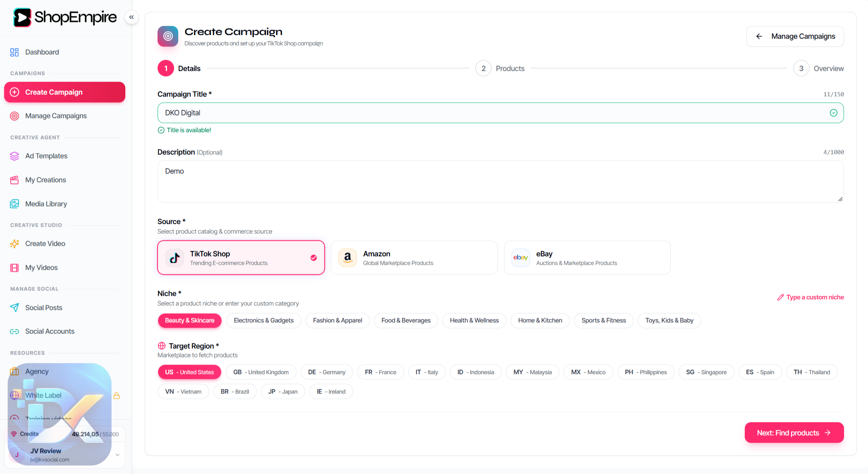Select GB - United Kingdom region
This screenshot has width=868, height=474.
coord(261,372)
